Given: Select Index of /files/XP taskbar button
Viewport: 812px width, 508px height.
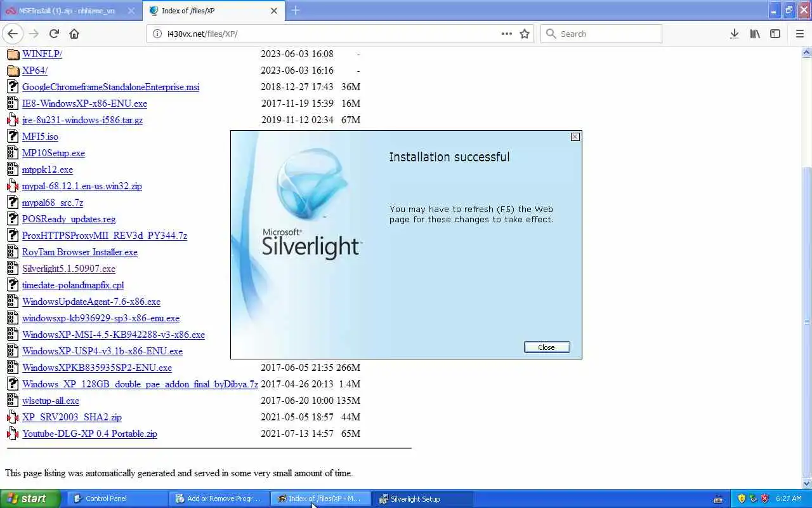Looking at the screenshot, I should [320, 498].
